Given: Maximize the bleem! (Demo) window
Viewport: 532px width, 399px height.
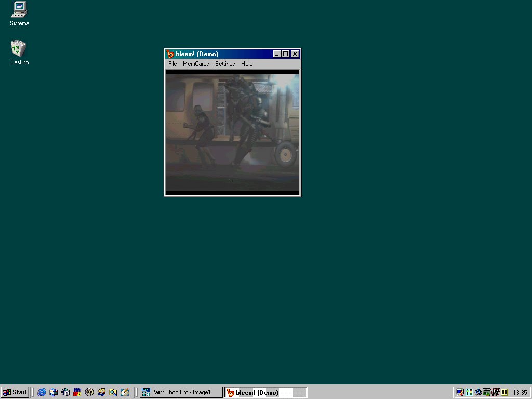Looking at the screenshot, I should 286,54.
